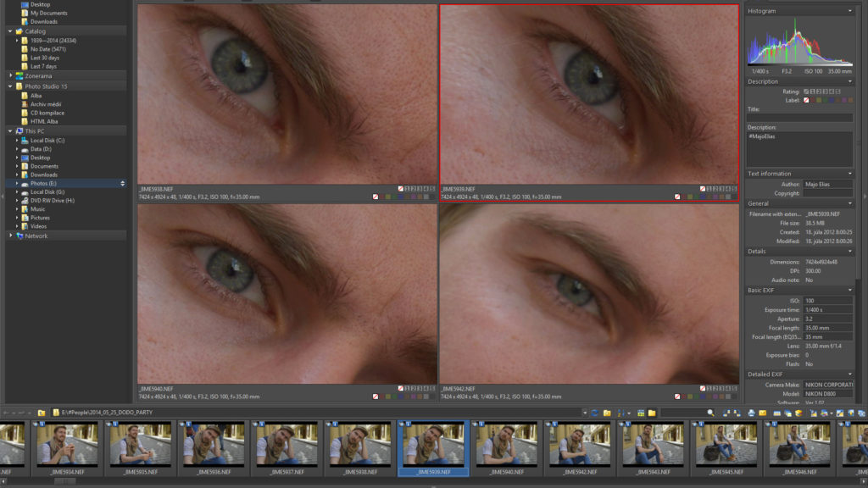Click the yellow envelope email icon
Screen dimensions: 868x488
[762, 413]
